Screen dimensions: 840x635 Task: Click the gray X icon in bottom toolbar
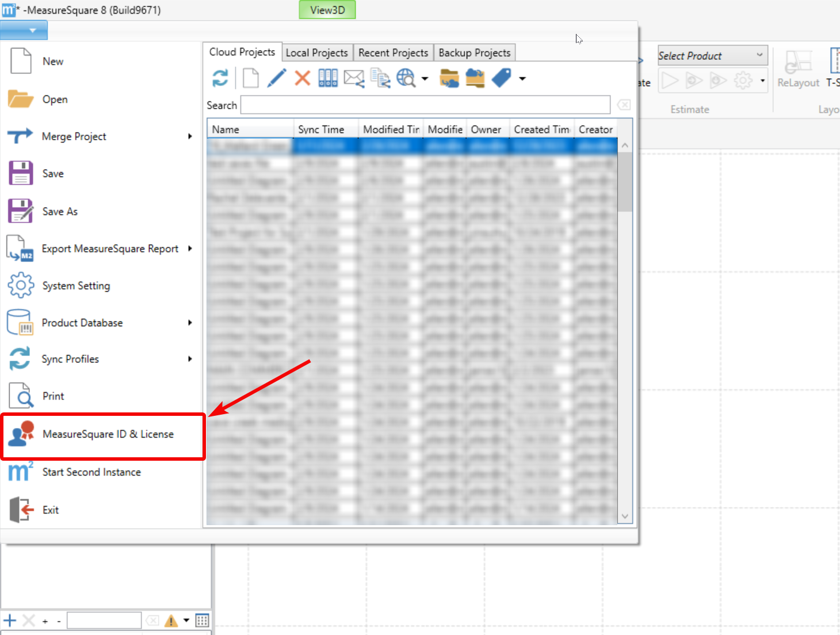(x=29, y=621)
